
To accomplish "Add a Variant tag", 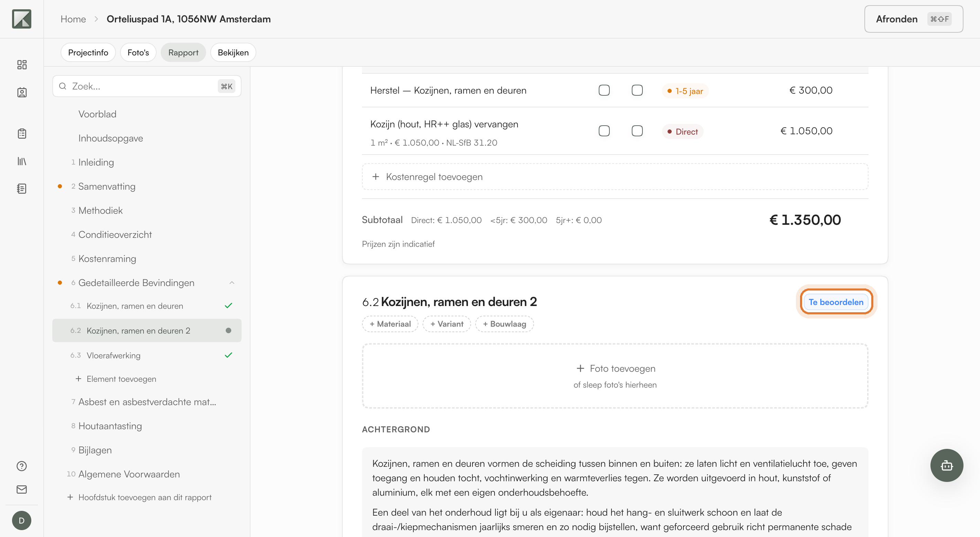I will [447, 324].
